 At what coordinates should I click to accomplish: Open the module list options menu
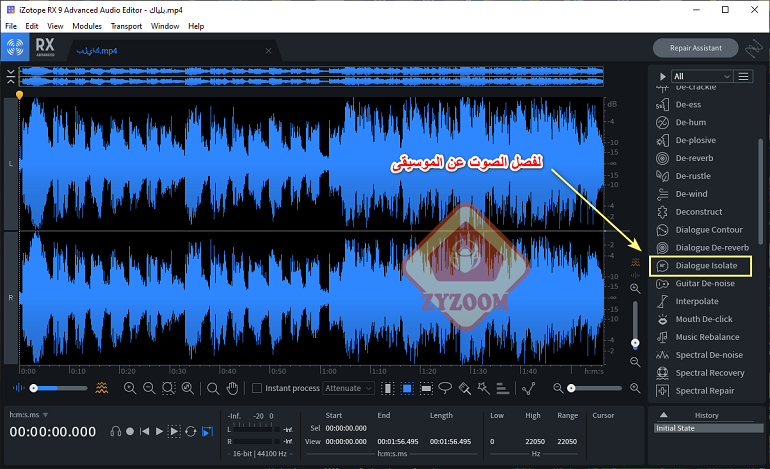(x=743, y=76)
